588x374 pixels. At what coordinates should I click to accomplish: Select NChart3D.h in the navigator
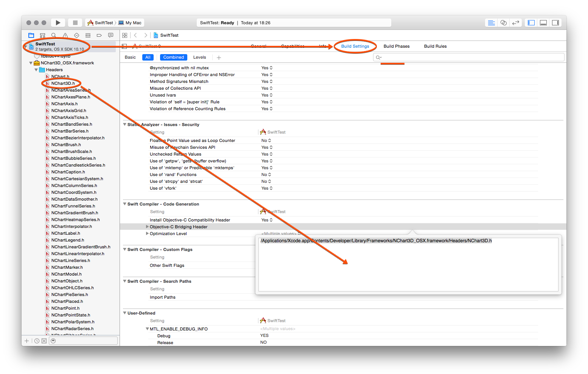(63, 83)
